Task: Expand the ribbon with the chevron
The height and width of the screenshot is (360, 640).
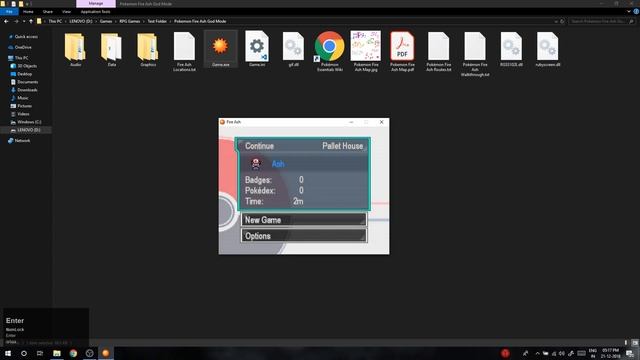Action: [629, 11]
